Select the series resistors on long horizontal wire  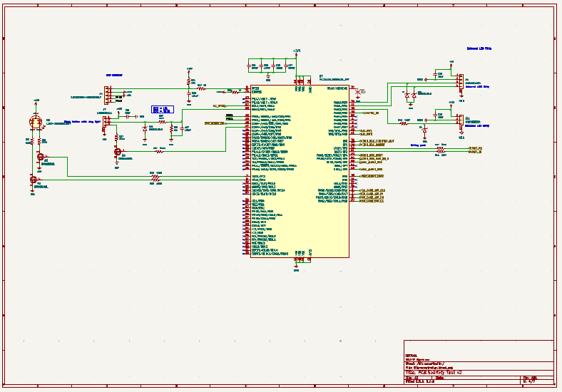click(156, 177)
